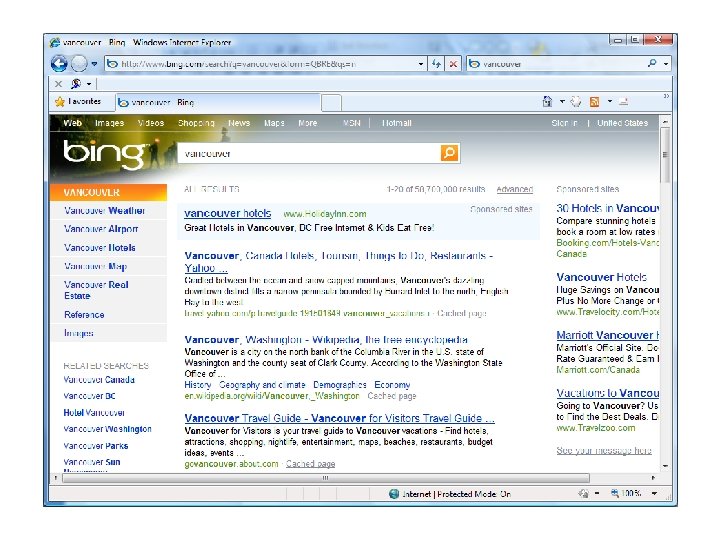Click the orange Bing search button
Viewport: 720px width, 540px height.
click(x=450, y=153)
